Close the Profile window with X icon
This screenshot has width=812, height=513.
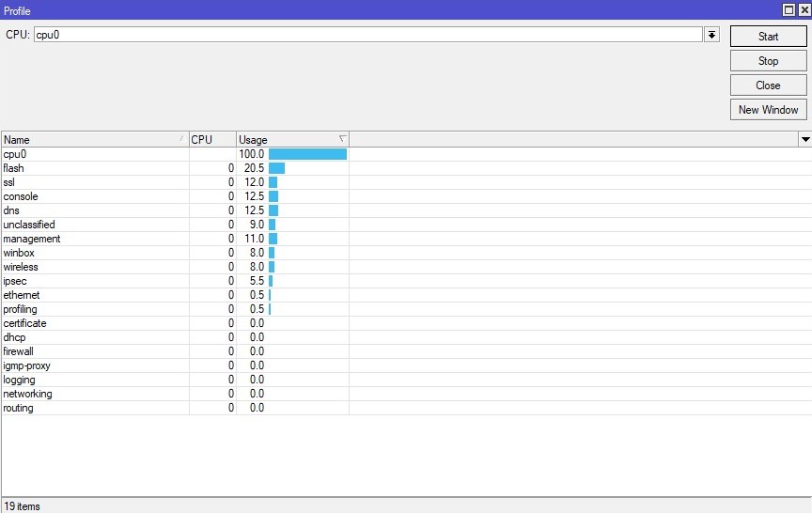click(804, 9)
